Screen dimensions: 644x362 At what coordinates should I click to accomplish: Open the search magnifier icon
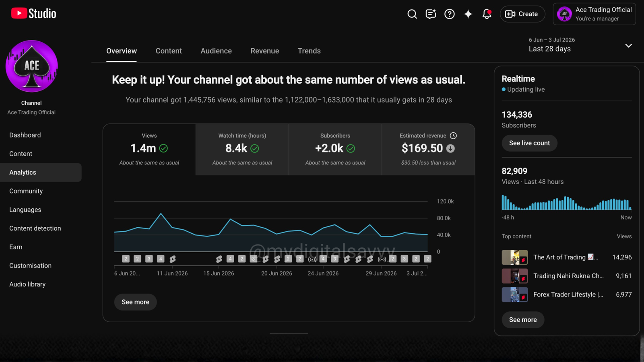pos(412,14)
